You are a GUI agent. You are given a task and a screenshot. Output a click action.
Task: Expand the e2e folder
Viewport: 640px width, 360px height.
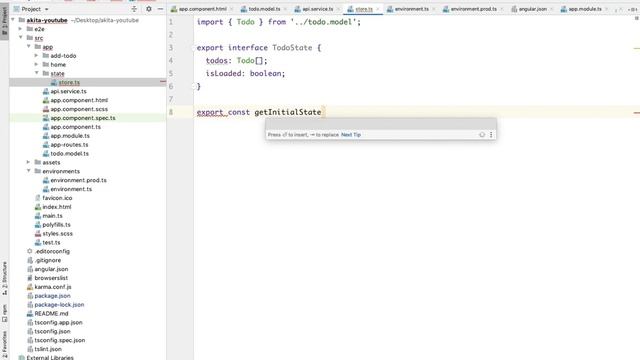(x=20, y=29)
